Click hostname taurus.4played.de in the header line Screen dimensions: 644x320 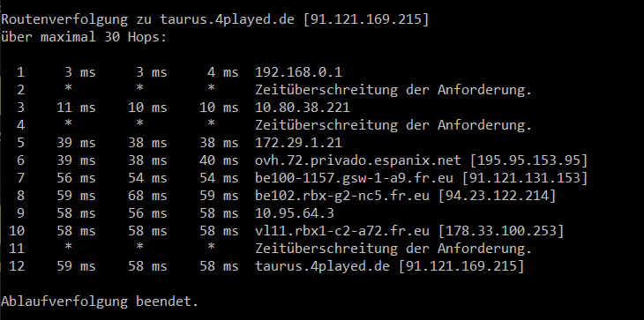[x=227, y=19]
